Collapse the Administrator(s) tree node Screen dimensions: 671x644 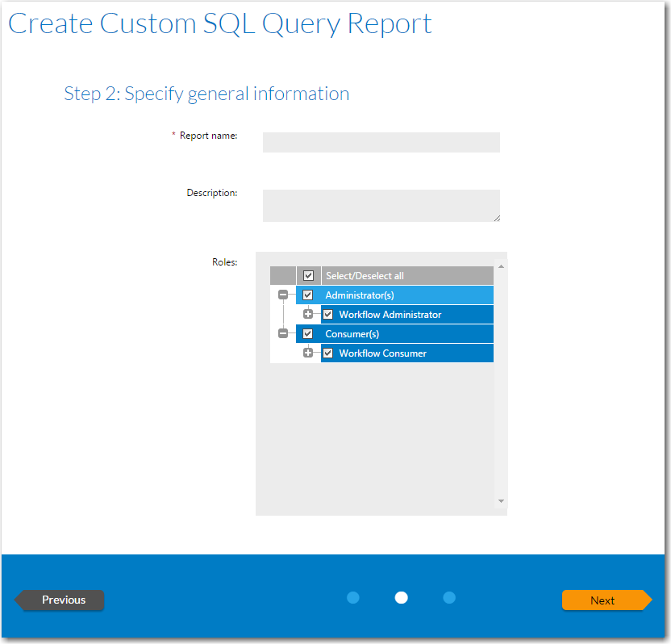[x=283, y=295]
